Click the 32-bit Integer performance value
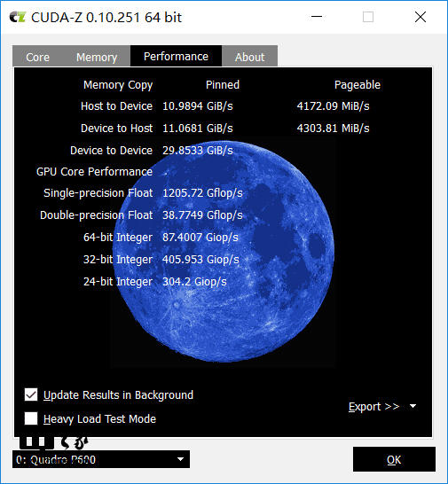This screenshot has width=448, height=484. pyautogui.click(x=200, y=259)
